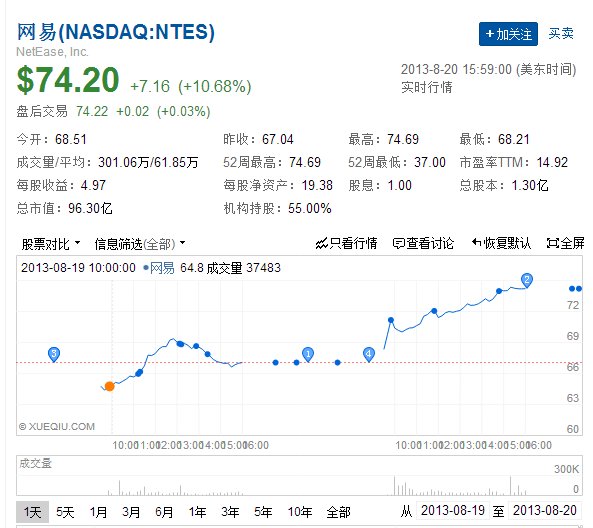Click the orange highlighted data point
The height and width of the screenshot is (528, 593).
109,386
